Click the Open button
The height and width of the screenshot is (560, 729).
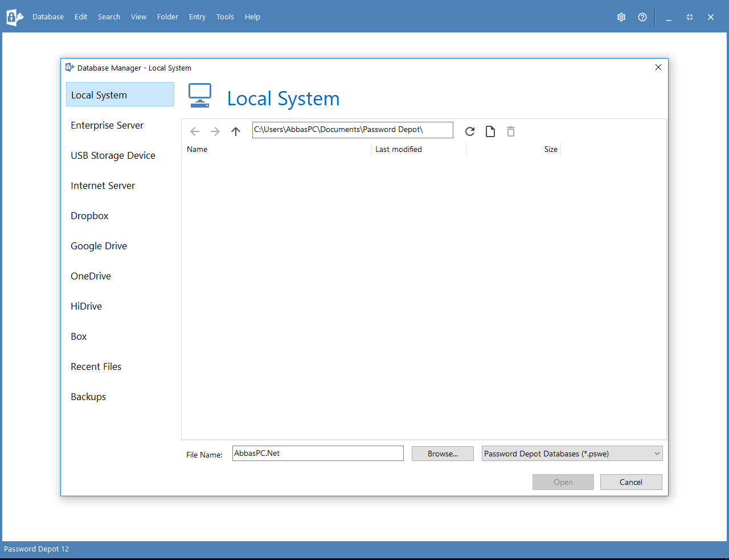[x=563, y=482]
